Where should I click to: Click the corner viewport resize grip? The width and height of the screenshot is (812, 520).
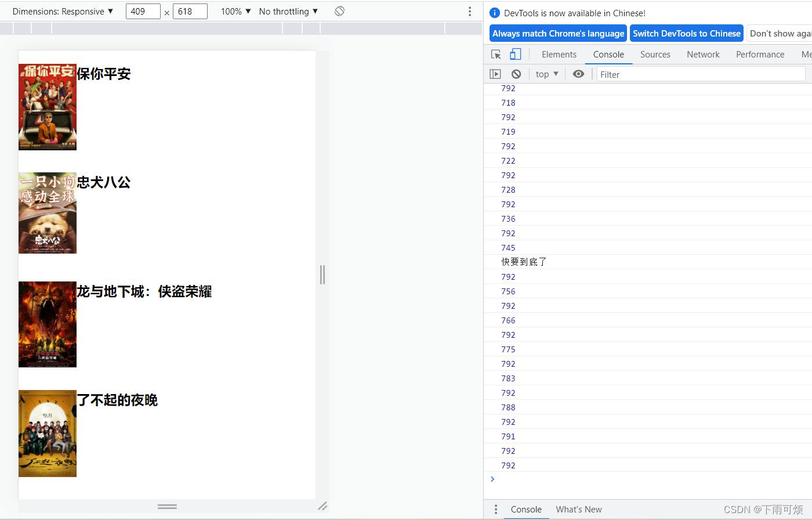tap(322, 506)
